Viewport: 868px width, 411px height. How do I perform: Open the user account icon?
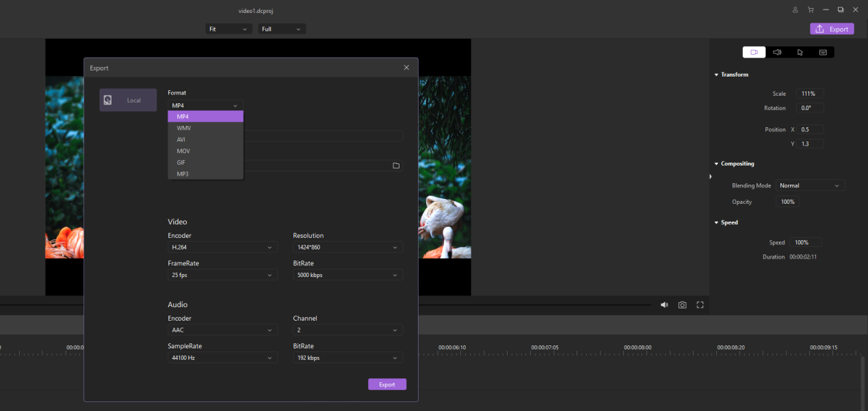(x=795, y=10)
